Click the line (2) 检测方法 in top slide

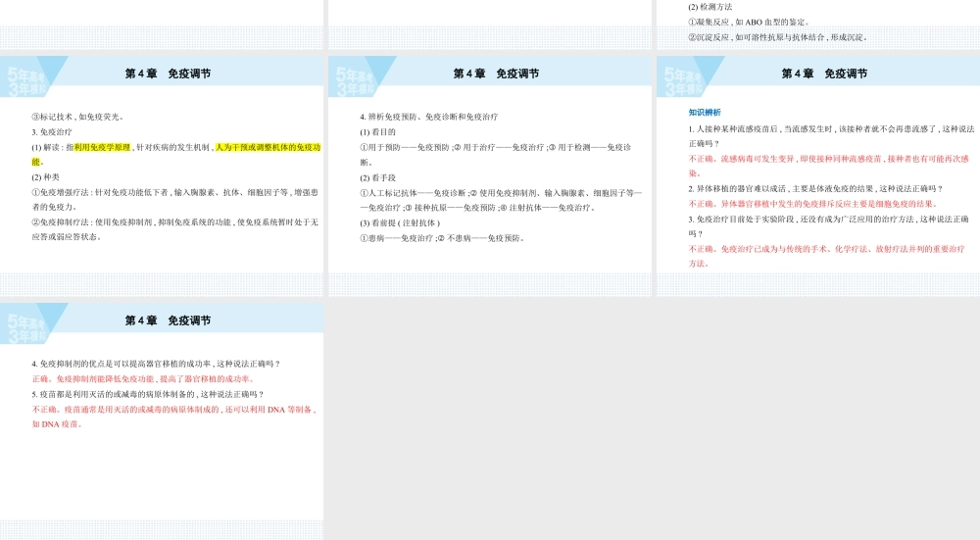coord(710,7)
